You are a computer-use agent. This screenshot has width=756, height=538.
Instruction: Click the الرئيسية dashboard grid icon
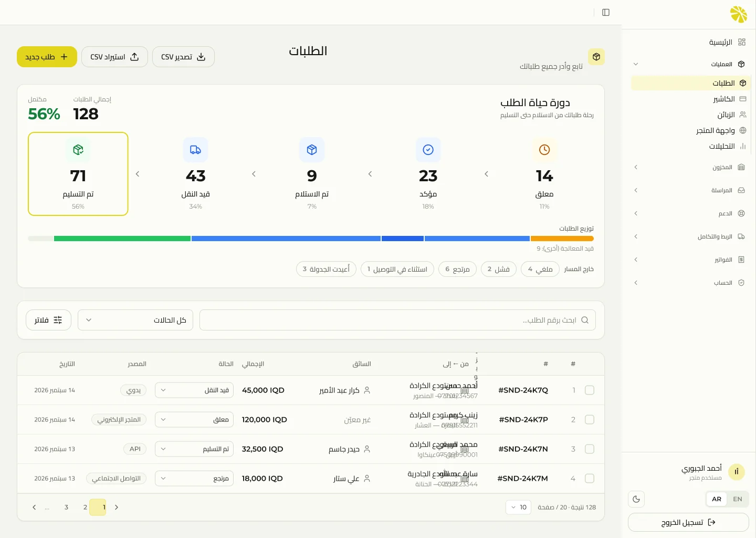[742, 42]
